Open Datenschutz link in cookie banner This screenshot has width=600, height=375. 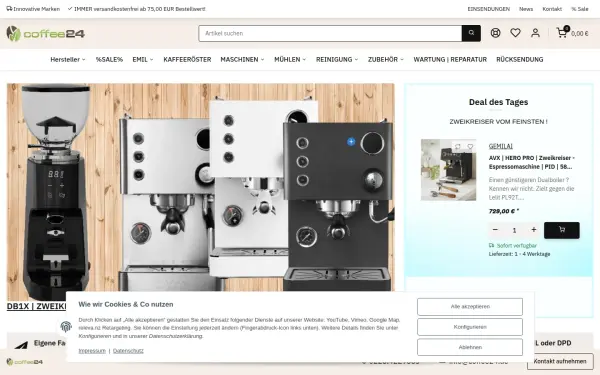click(x=128, y=351)
